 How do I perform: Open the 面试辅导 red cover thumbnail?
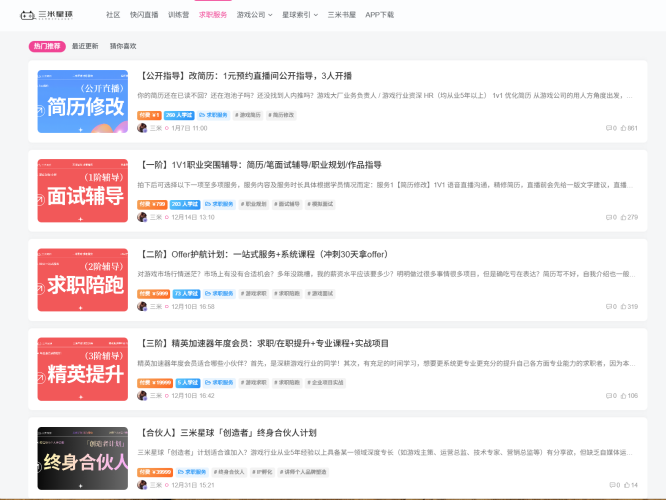pyautogui.click(x=82, y=191)
